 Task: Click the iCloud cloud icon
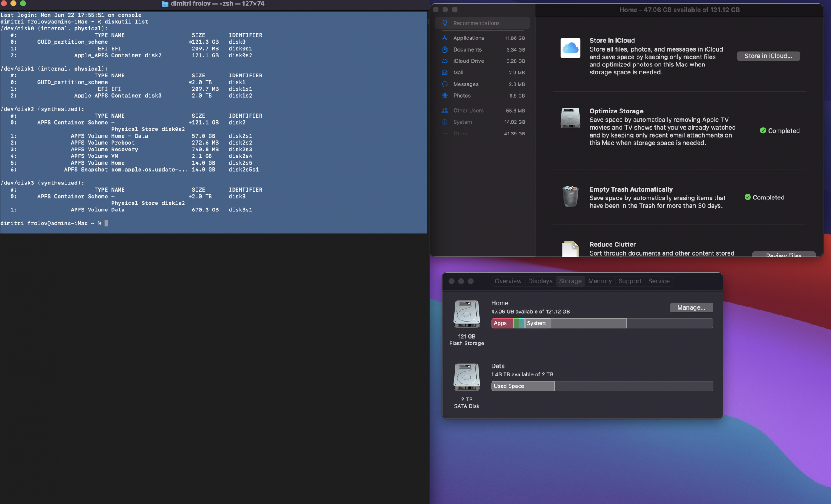[x=570, y=48]
